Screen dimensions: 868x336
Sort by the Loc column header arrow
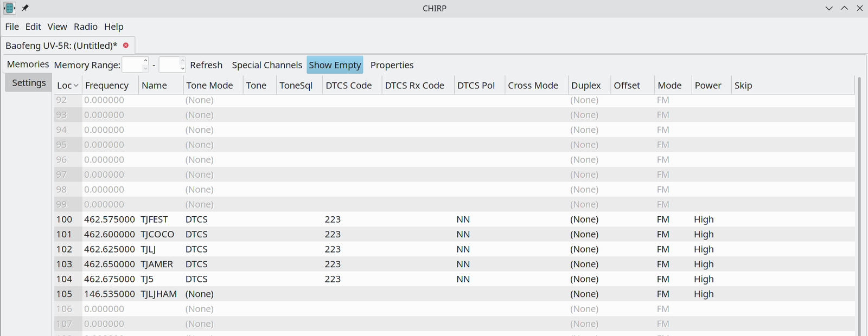coord(76,86)
